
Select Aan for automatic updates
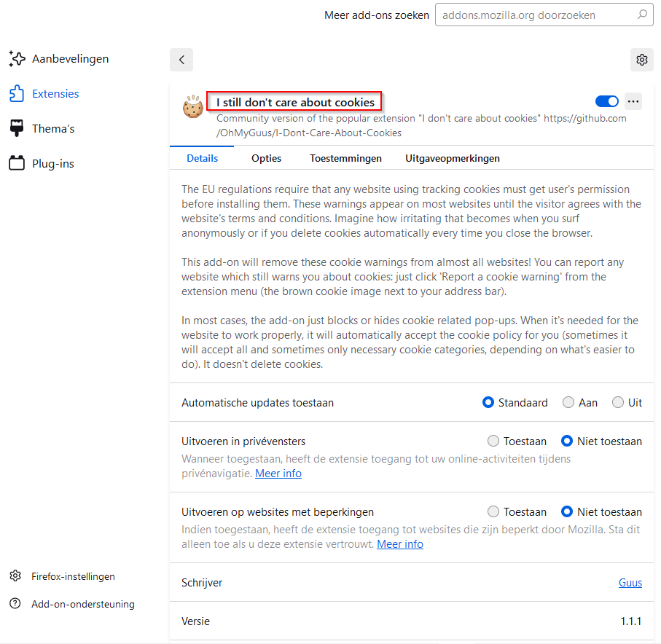coord(568,402)
